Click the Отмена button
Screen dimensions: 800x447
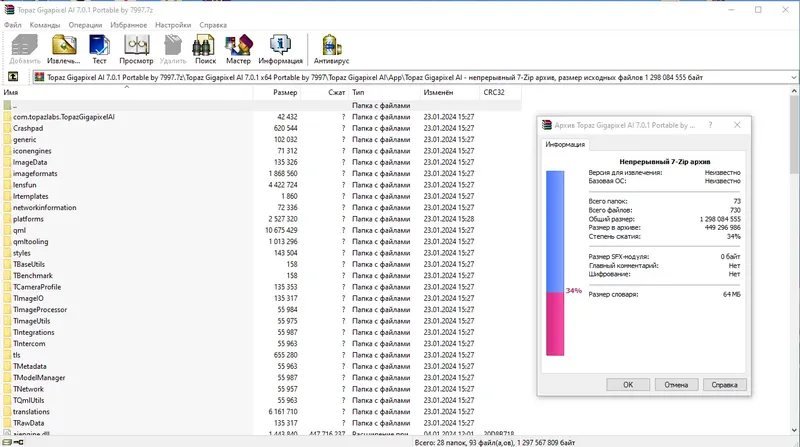point(676,385)
